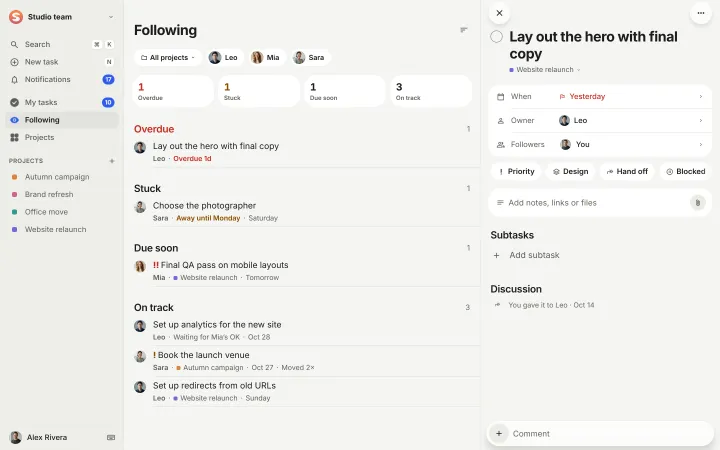
Task: Select Following in the sidebar
Action: point(62,120)
